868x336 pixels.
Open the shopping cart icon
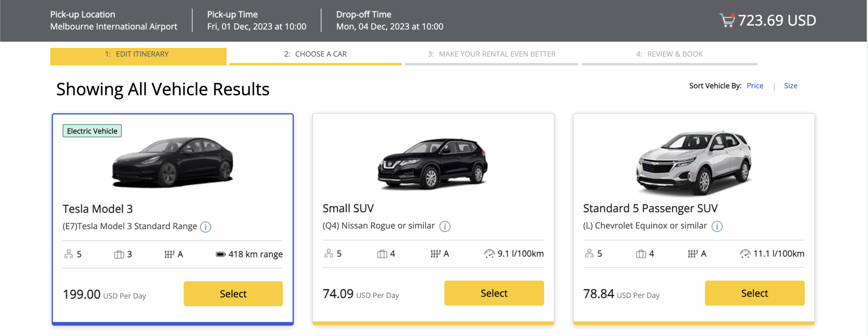(727, 20)
